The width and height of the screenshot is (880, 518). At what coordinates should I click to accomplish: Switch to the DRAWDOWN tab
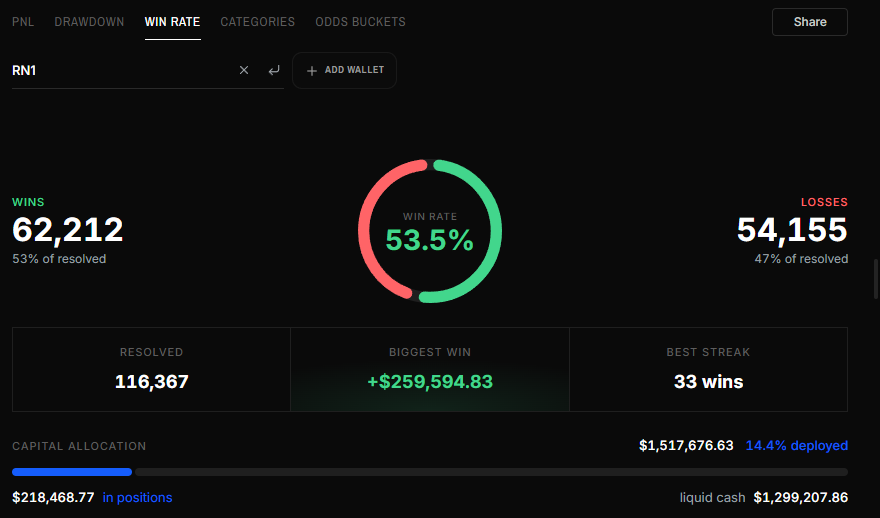click(x=89, y=22)
